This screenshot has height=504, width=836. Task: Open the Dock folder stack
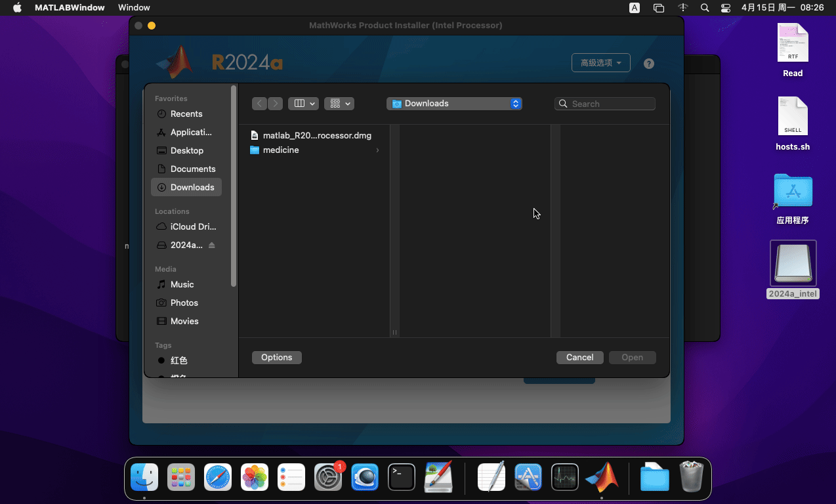click(654, 477)
